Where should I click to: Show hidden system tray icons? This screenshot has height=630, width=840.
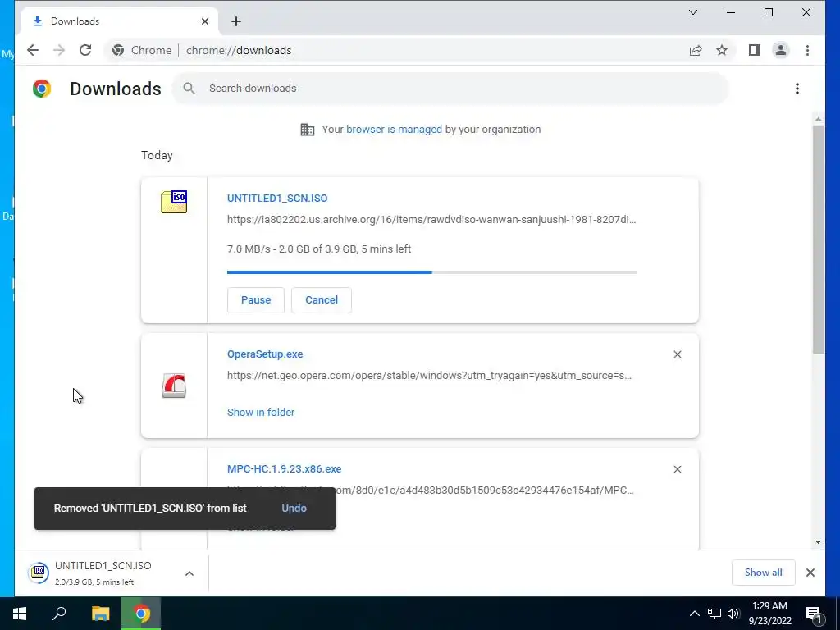pos(694,614)
